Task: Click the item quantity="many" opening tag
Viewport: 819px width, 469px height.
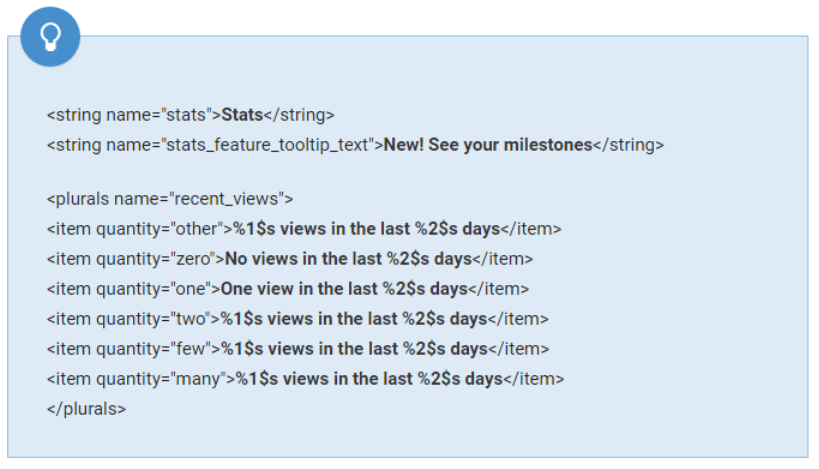Action: pos(140,379)
